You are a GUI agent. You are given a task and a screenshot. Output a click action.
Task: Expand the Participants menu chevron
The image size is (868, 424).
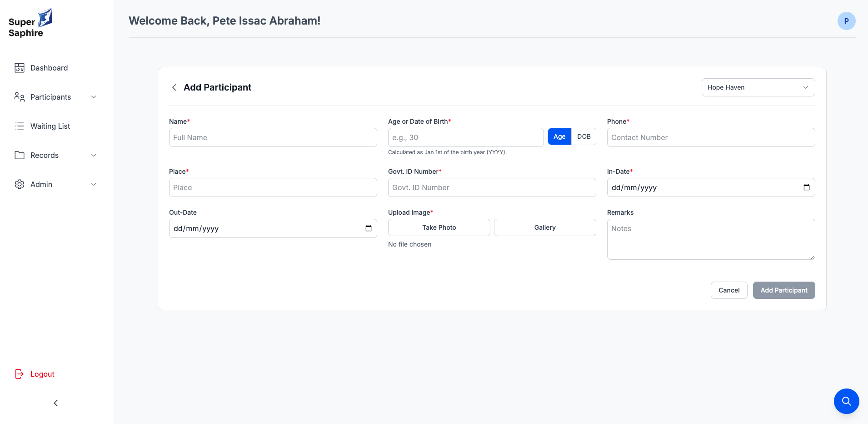(x=94, y=97)
